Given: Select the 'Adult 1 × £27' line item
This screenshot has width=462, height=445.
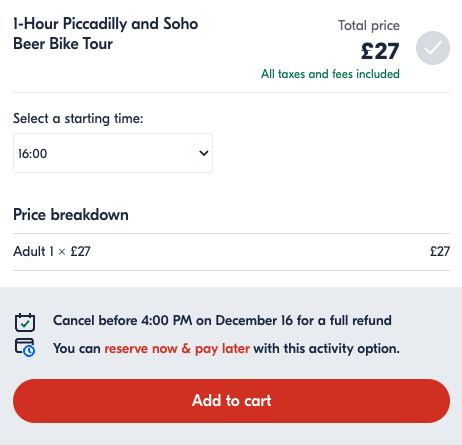Looking at the screenshot, I should click(52, 251).
